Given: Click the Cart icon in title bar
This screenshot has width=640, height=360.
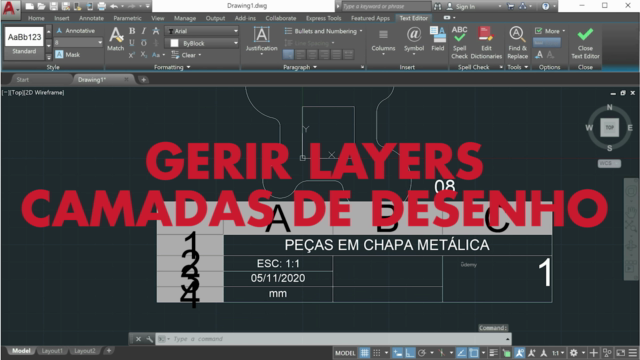Looking at the screenshot, I should coord(510,6).
